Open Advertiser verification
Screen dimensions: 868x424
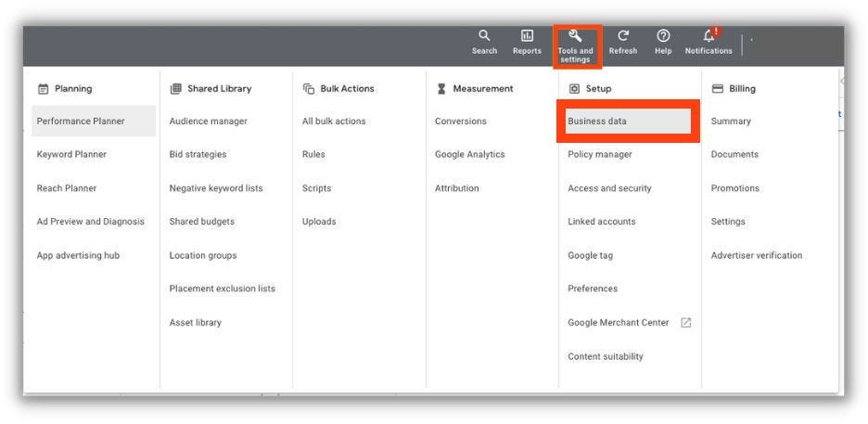point(756,255)
